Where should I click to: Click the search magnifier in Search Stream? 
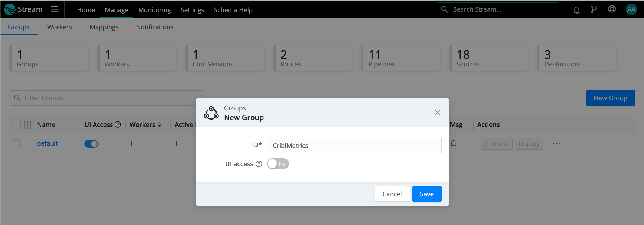tap(445, 9)
